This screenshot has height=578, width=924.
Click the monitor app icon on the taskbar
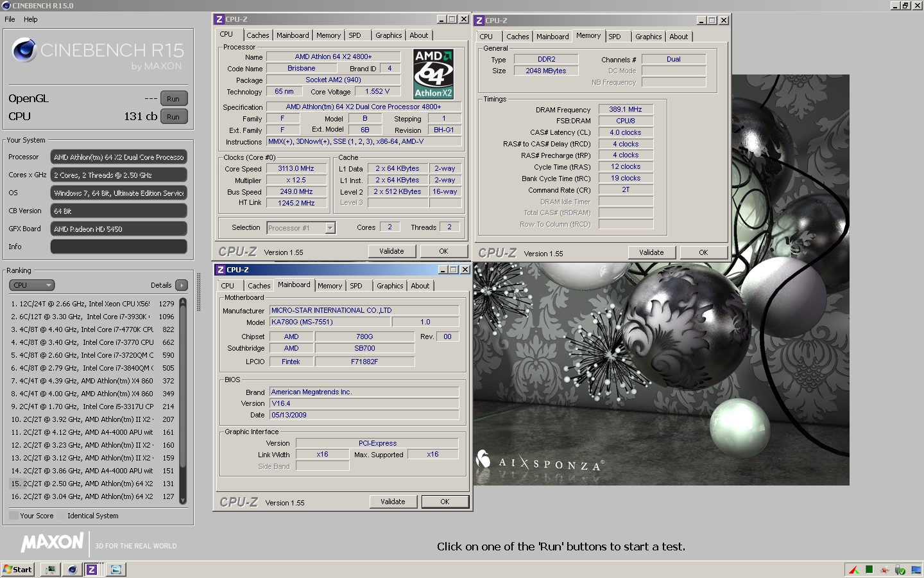[x=50, y=569]
